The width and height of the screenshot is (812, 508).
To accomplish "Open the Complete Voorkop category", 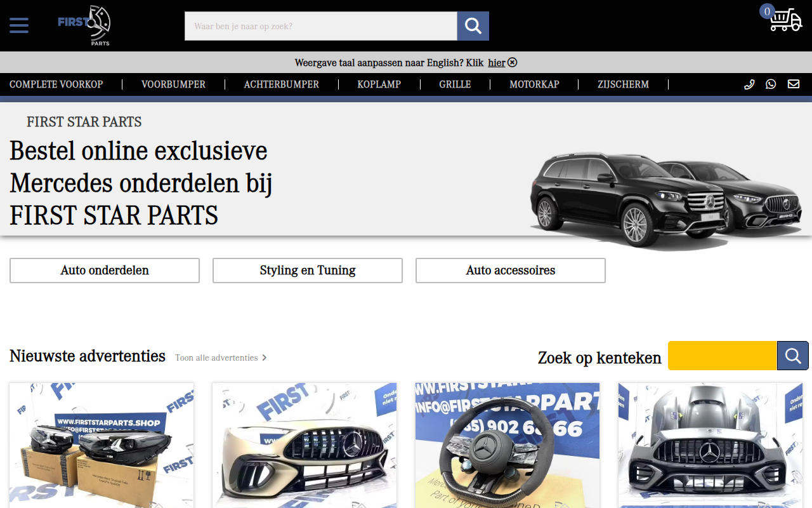I will point(56,84).
